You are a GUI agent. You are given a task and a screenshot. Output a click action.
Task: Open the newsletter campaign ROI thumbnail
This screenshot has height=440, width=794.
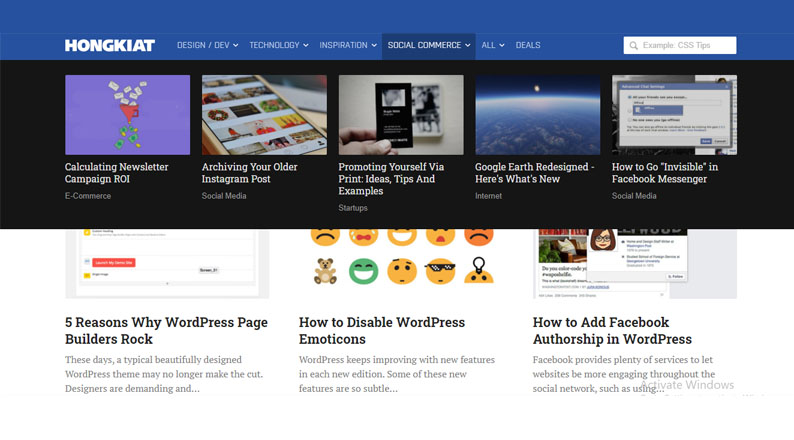[x=128, y=115]
